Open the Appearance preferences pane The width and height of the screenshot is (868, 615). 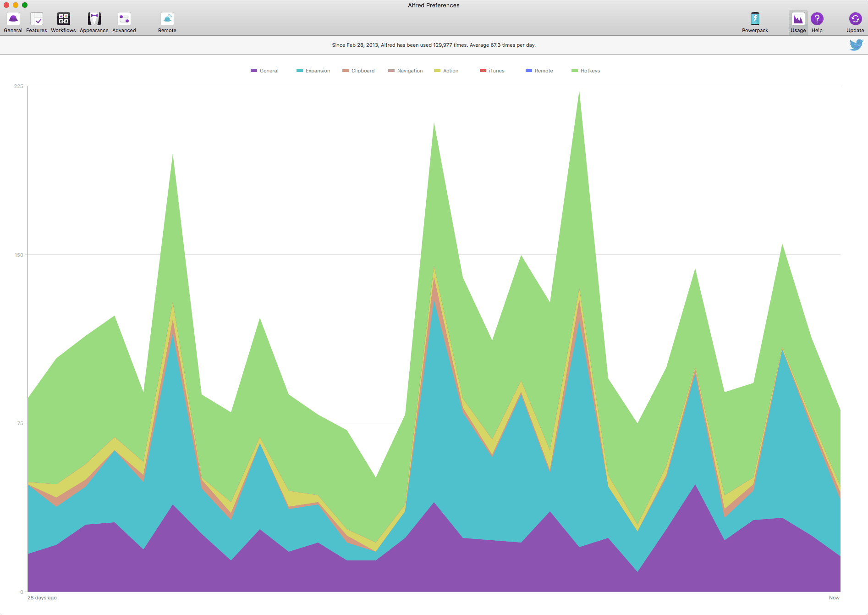point(94,22)
